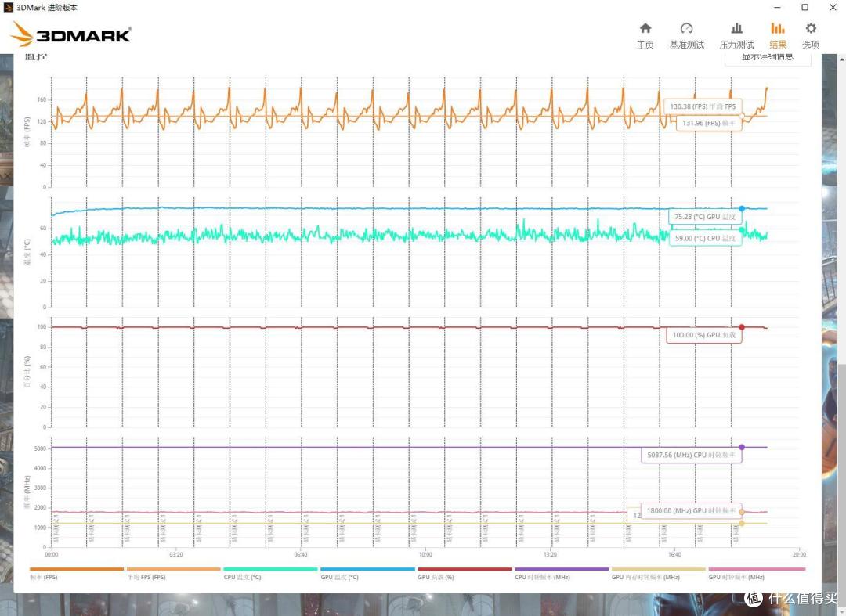Click the vertical scrollbar up arrow
Image resolution: width=846 pixels, height=616 pixels.
click(x=841, y=58)
